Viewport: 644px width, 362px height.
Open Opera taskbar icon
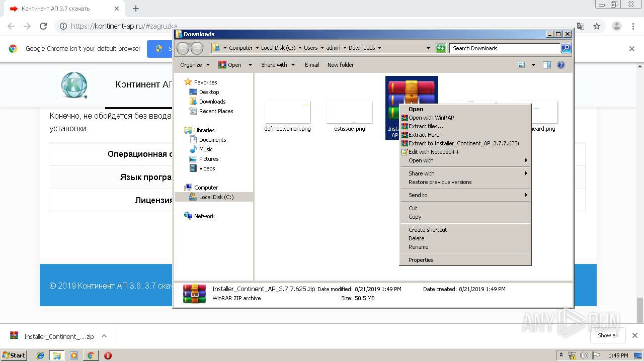point(108,355)
